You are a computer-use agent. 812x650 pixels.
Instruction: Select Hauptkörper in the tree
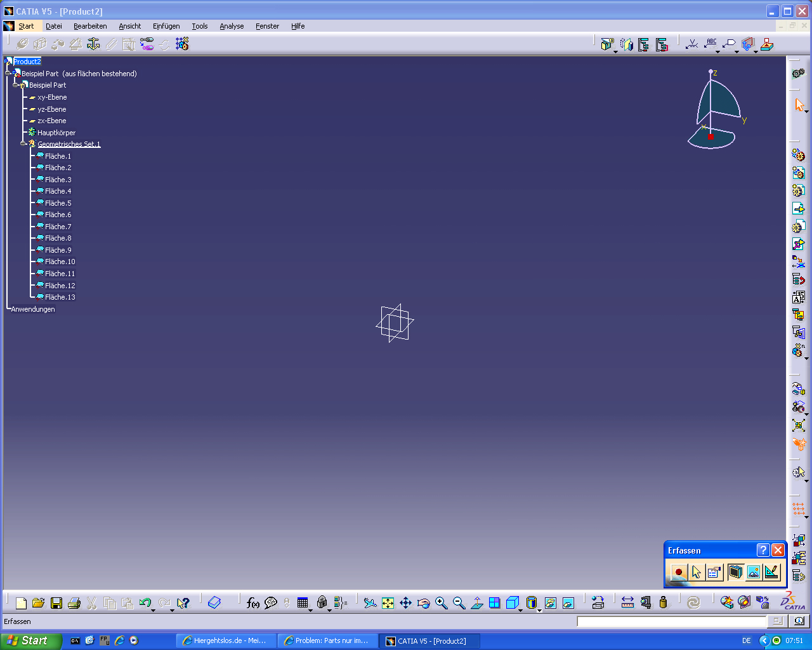56,133
